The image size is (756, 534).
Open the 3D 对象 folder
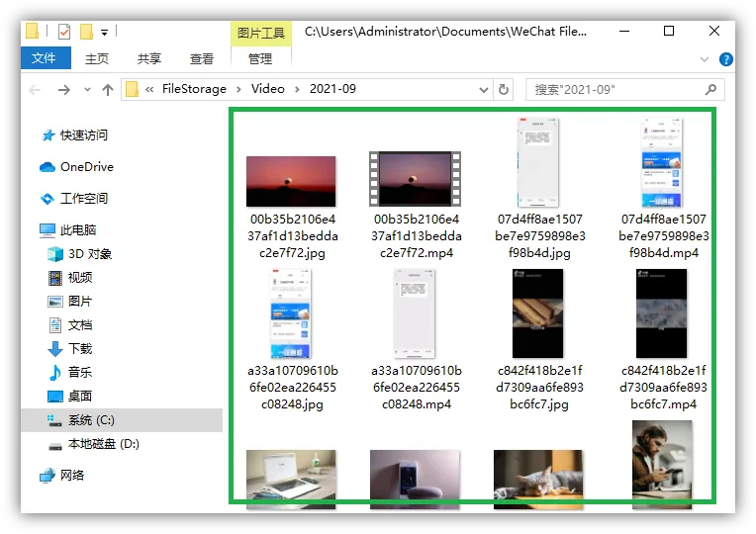click(80, 254)
